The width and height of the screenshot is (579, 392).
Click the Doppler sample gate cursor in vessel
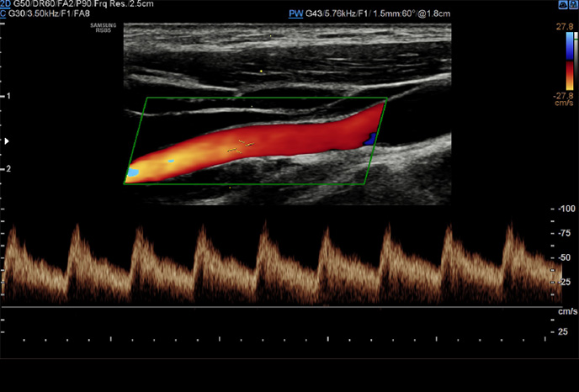(239, 146)
